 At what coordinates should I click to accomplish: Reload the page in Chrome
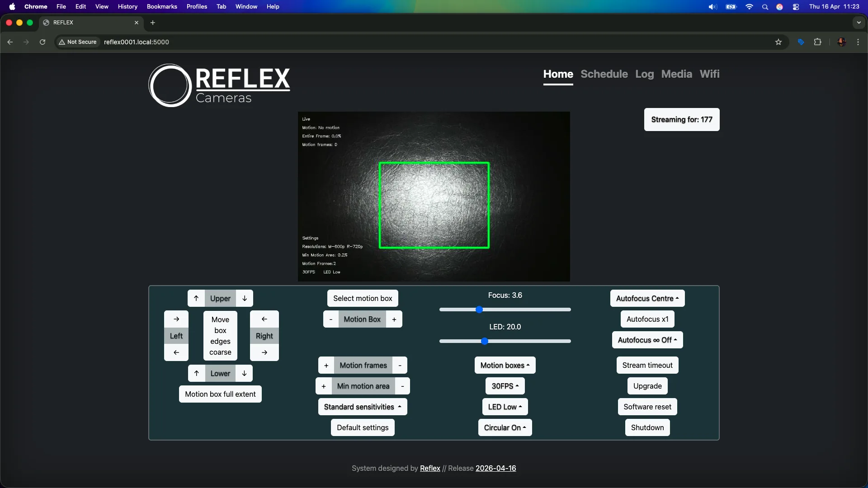click(x=42, y=42)
